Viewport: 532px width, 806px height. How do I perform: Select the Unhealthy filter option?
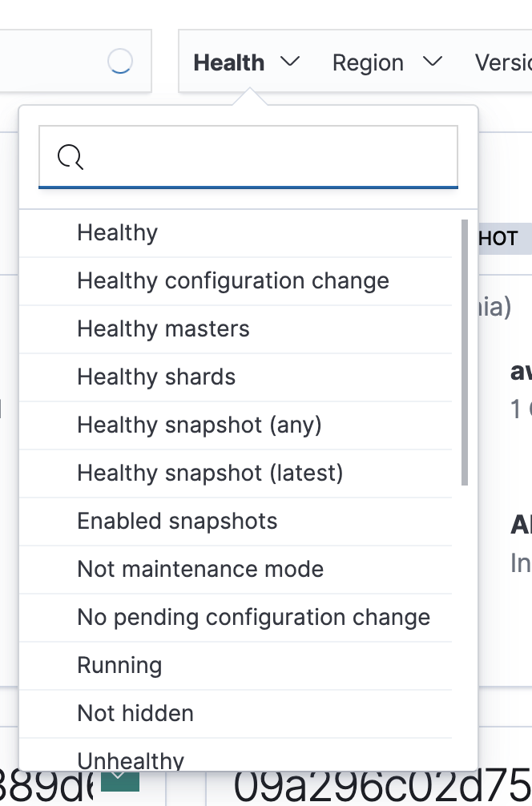pos(131,760)
